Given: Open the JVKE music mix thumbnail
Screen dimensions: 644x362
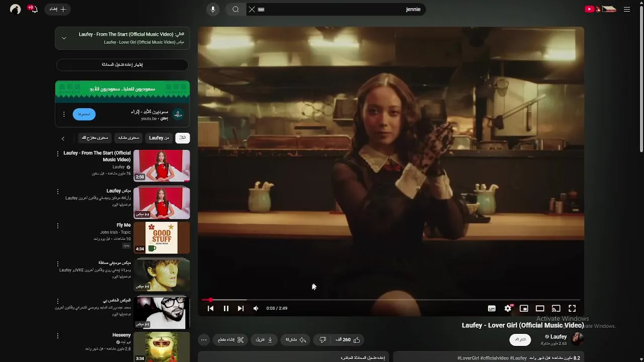Looking at the screenshot, I should click(x=162, y=275).
